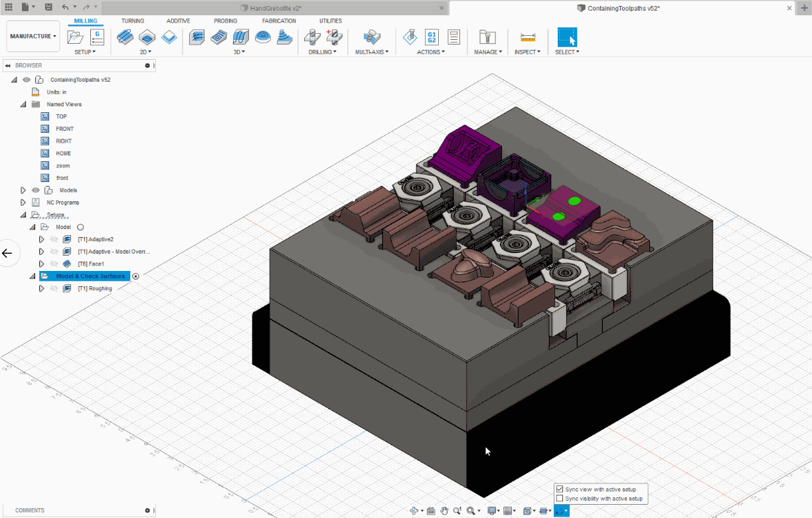This screenshot has height=518, width=812.
Task: Uncheck Sync view with active setup
Action: 560,489
